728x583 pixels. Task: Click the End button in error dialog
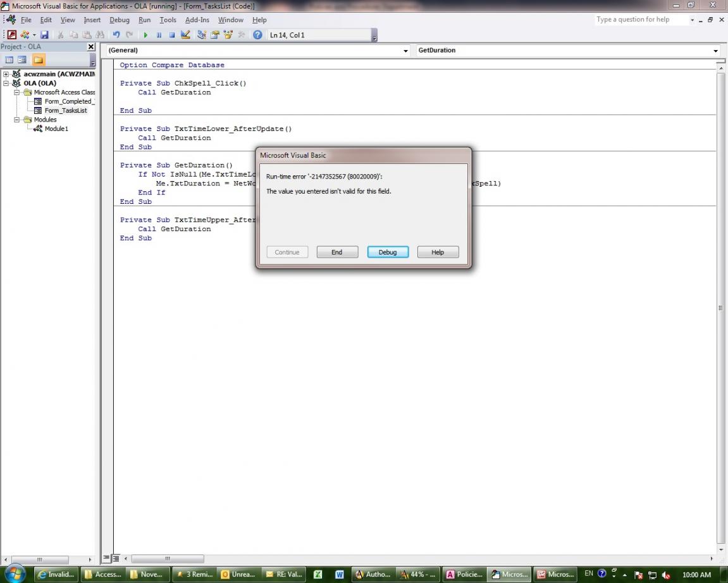[337, 252]
